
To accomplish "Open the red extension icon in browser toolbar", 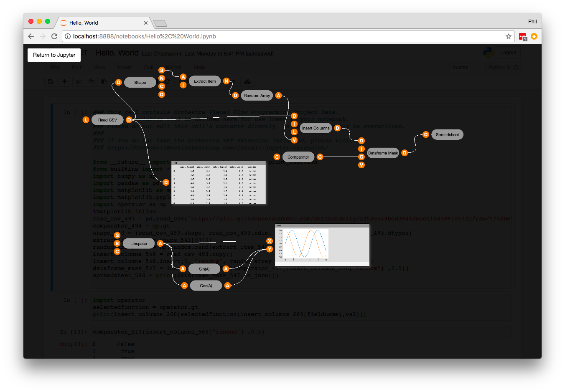I will click(522, 37).
